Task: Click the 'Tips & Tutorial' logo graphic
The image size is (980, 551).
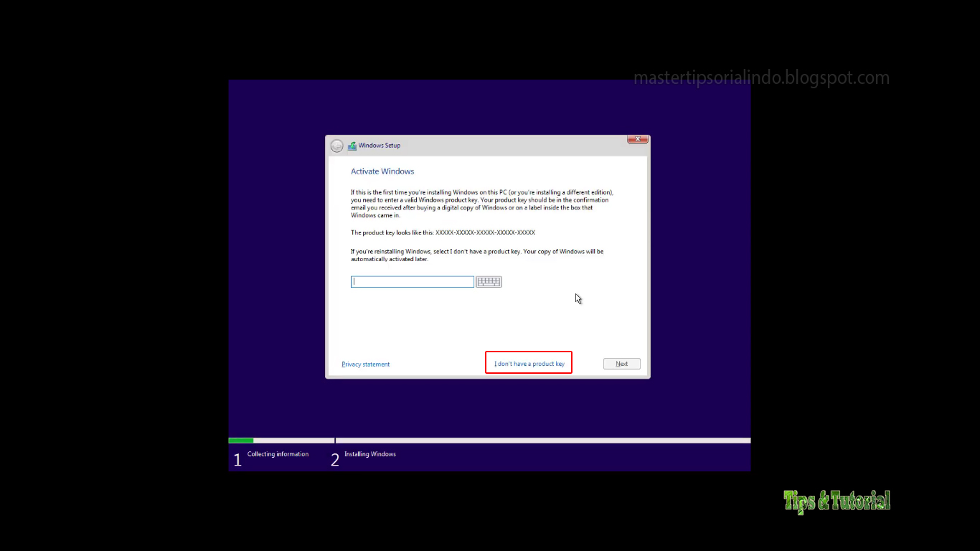Action: point(837,501)
